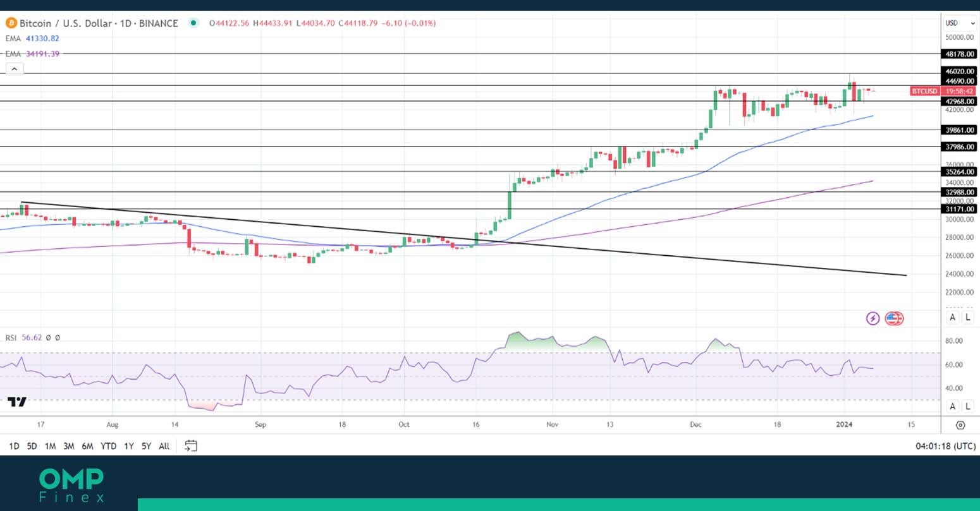The image size is (980, 511).
Task: Click the 48178.00 horizontal line price label
Action: tap(960, 54)
